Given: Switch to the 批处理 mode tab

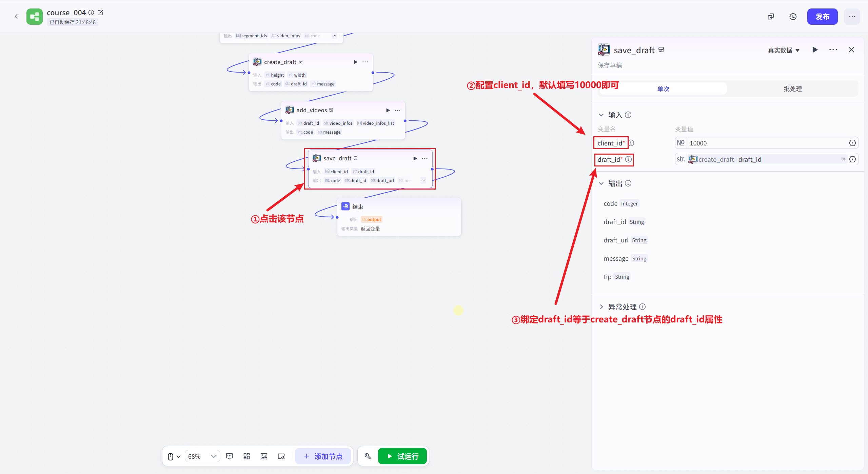Looking at the screenshot, I should pyautogui.click(x=792, y=88).
